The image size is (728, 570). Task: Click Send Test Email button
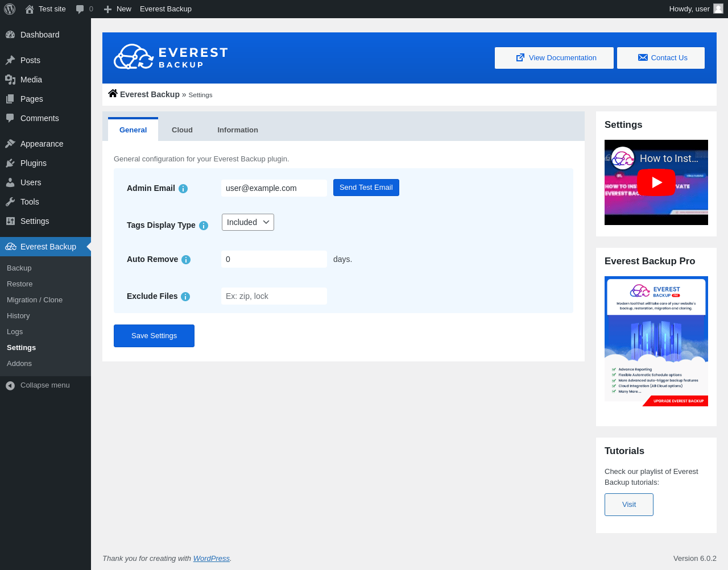pos(366,188)
